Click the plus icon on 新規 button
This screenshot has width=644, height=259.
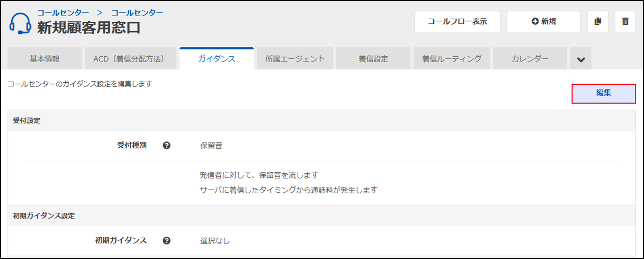click(x=535, y=21)
